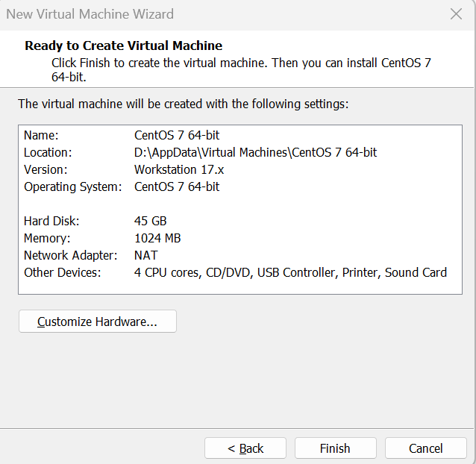This screenshot has height=464, width=476.
Task: Click the Operating System value in the summary
Action: point(177,186)
